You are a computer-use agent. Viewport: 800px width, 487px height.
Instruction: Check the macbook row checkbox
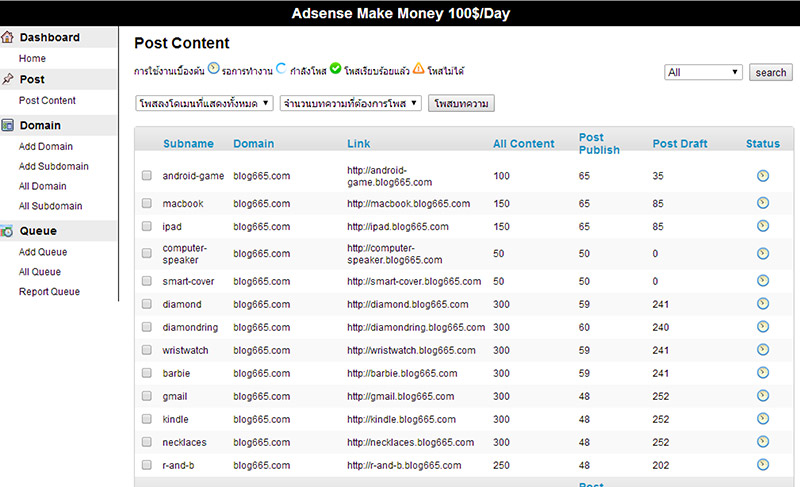click(147, 204)
